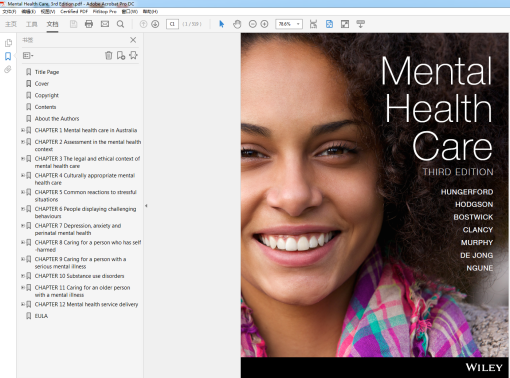Open the Copyright bookmark
This screenshot has height=378, width=510.
point(47,95)
